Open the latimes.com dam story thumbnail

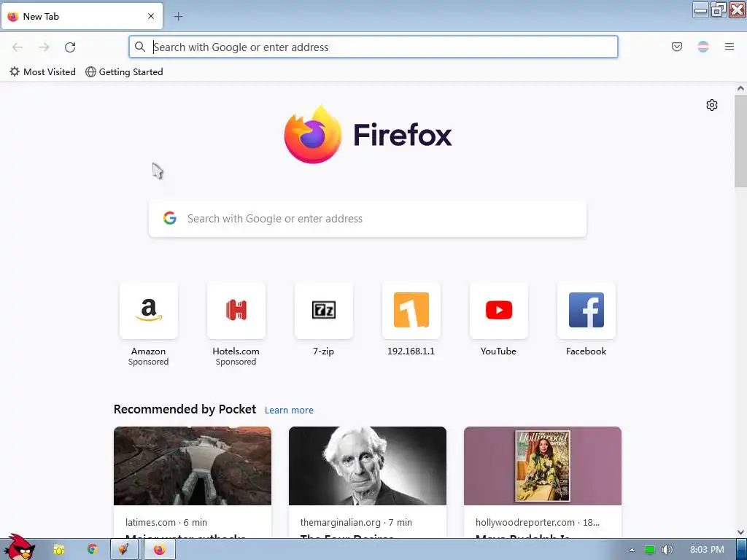click(x=193, y=466)
